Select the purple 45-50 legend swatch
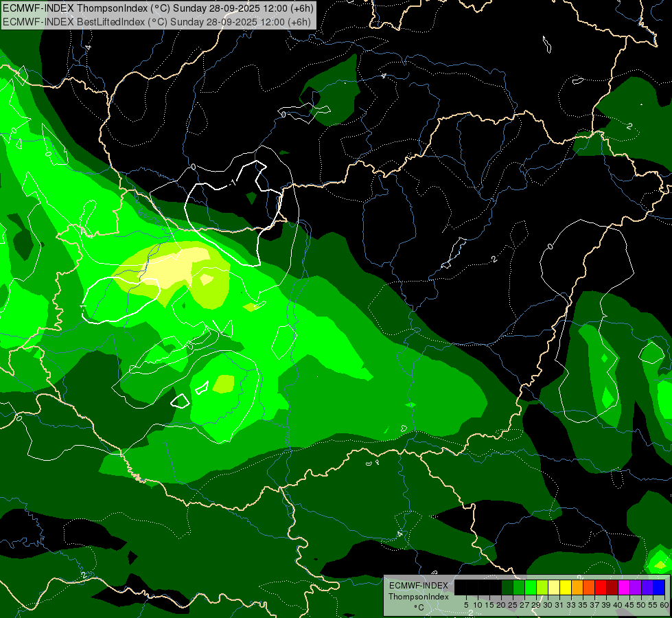 coord(636,587)
